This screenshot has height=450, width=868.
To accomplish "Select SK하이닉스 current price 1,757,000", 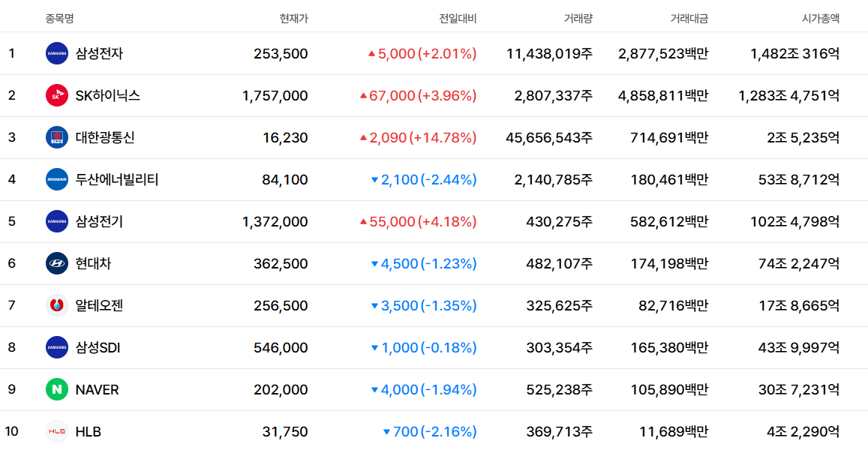I will pos(275,96).
